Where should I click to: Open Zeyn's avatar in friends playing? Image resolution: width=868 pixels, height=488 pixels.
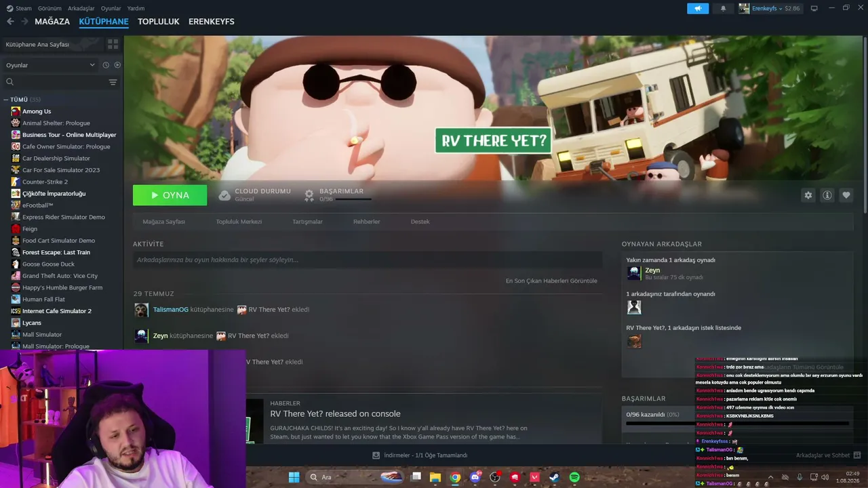634,273
